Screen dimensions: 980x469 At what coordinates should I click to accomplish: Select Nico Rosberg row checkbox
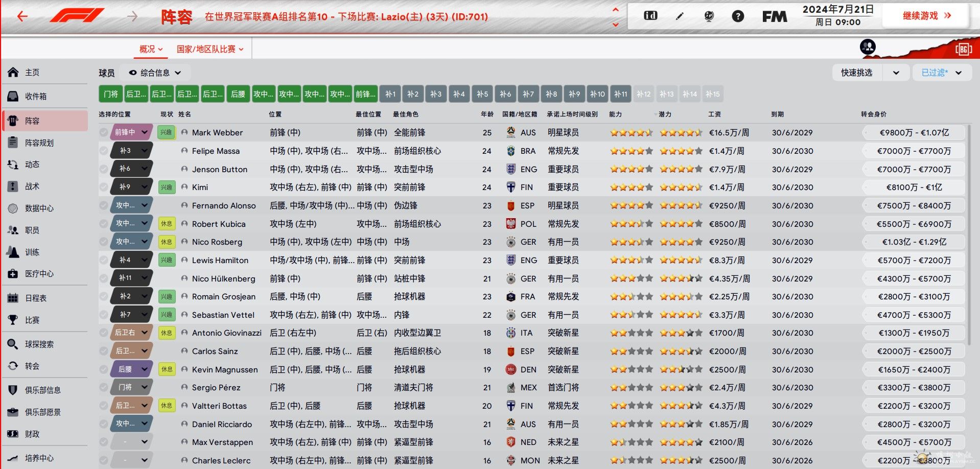click(104, 242)
